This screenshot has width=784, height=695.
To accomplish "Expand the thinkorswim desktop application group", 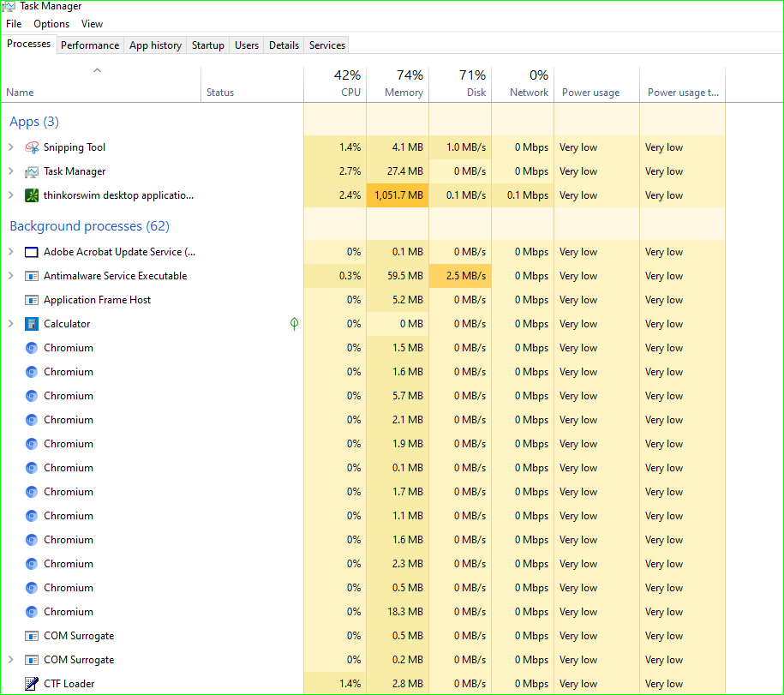I will point(11,195).
